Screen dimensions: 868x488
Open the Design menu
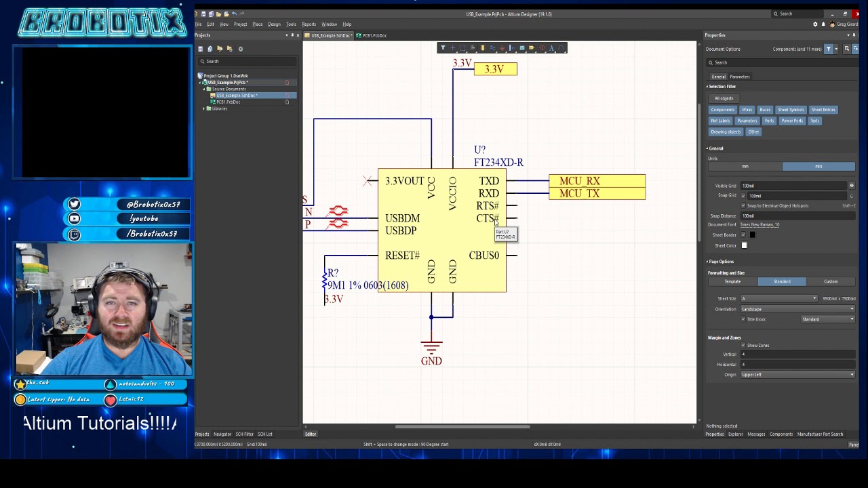click(274, 24)
